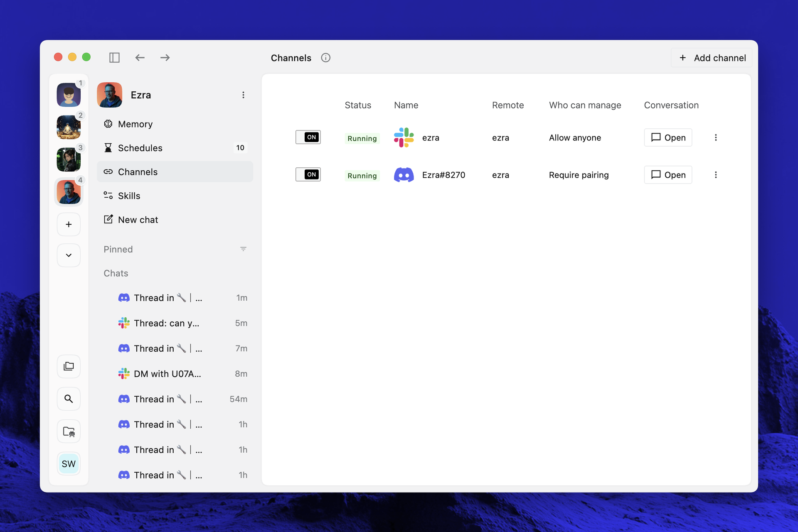
Task: Turn off the ezra Slack channel toggle
Action: click(x=308, y=137)
